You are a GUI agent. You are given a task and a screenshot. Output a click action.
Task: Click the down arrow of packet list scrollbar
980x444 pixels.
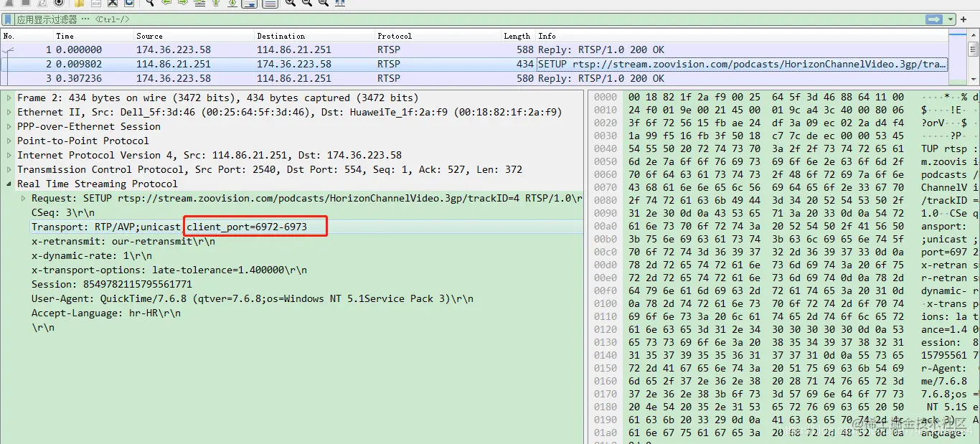(x=973, y=79)
